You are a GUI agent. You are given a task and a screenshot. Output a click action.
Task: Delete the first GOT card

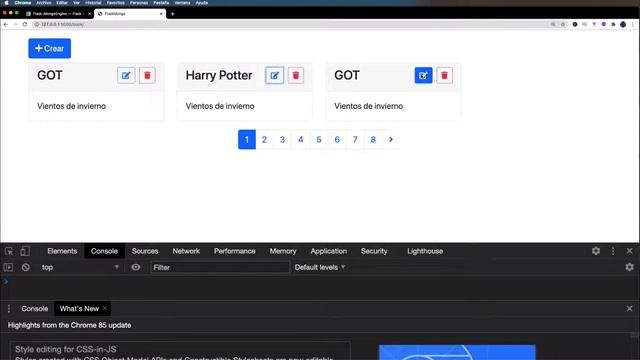(147, 76)
